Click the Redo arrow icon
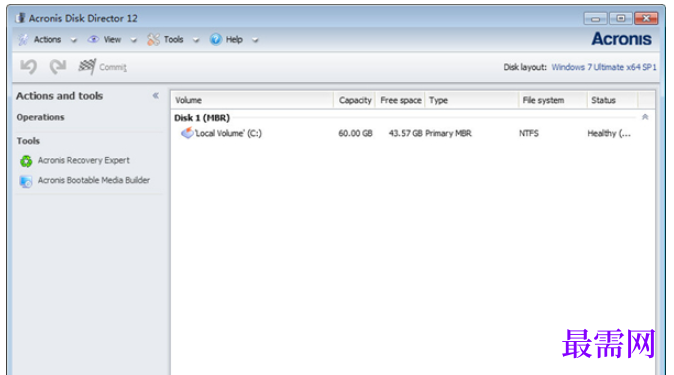Screen dimensions: 674x375 click(x=58, y=67)
